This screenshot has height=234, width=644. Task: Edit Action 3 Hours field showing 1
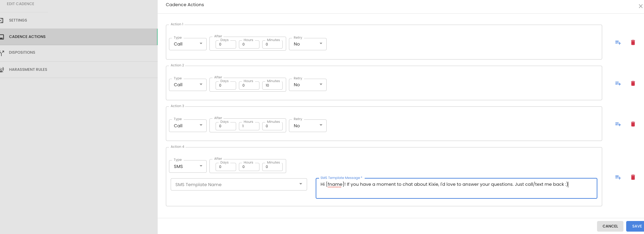click(249, 126)
